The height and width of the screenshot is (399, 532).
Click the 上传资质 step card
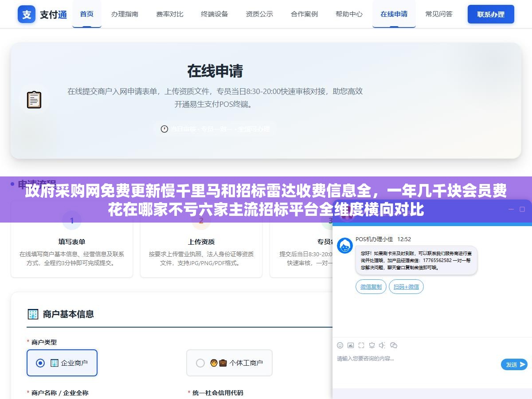201,239
